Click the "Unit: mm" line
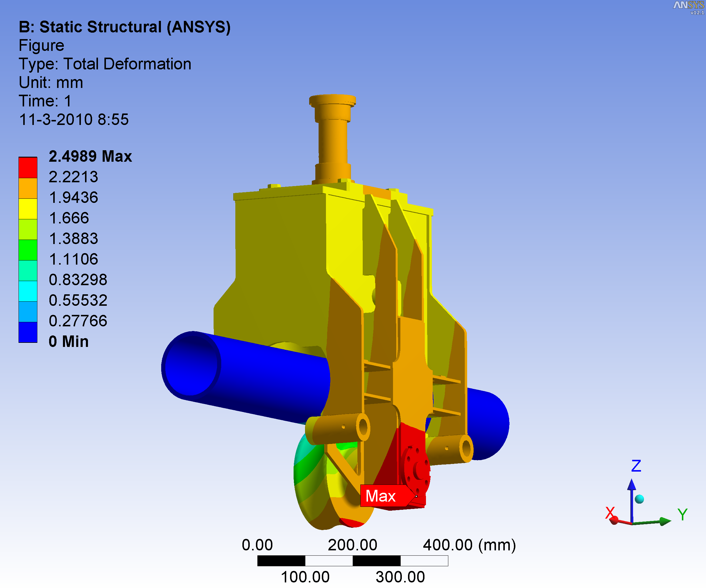 pyautogui.click(x=51, y=82)
